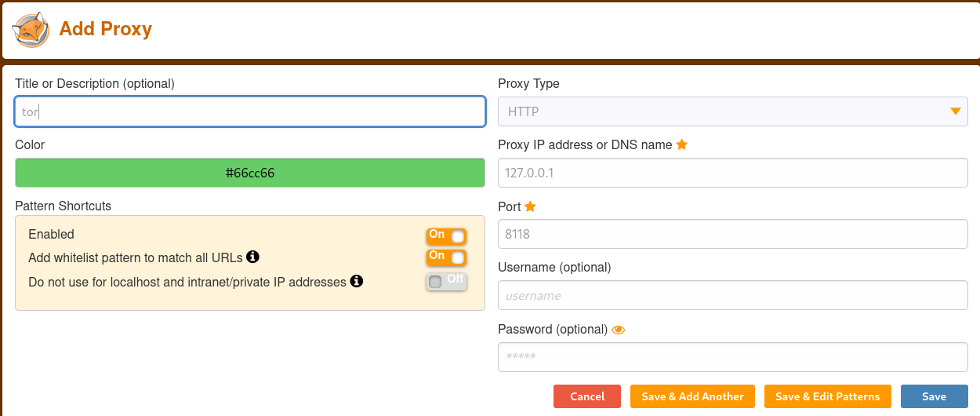Click Save & Edit Patterns button
Viewport: 980px width, 416px height.
[x=827, y=396]
